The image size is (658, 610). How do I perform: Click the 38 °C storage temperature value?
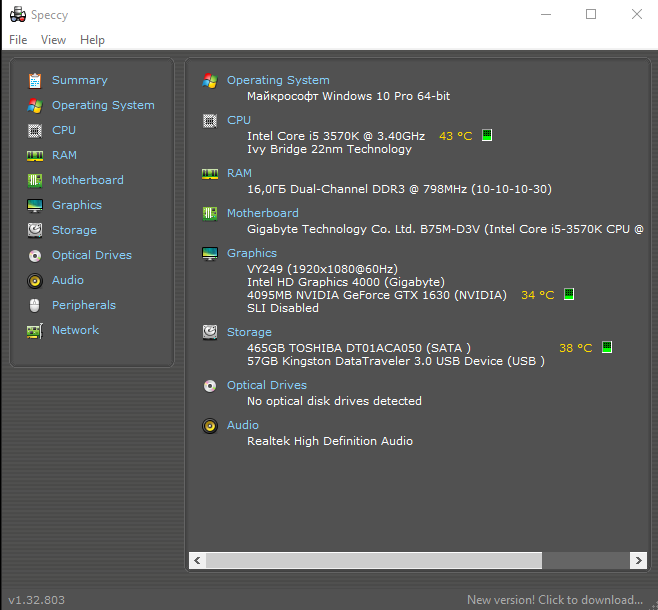pos(575,348)
